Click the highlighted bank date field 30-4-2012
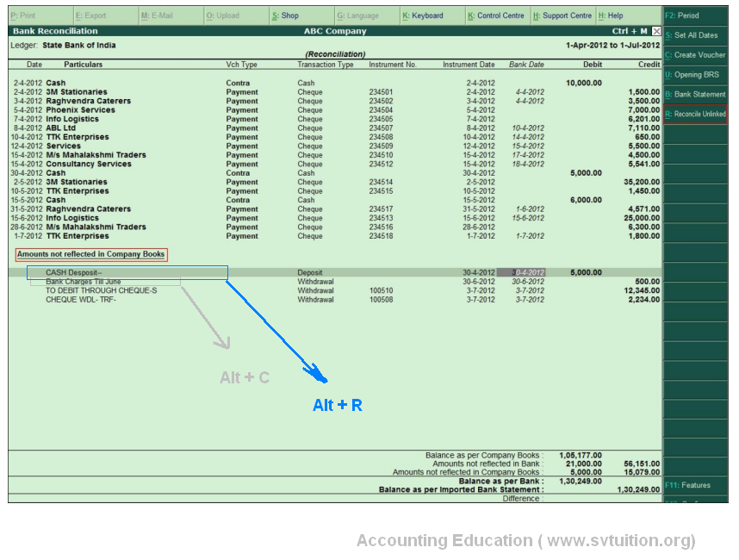The width and height of the screenshot is (739, 560). (x=526, y=272)
